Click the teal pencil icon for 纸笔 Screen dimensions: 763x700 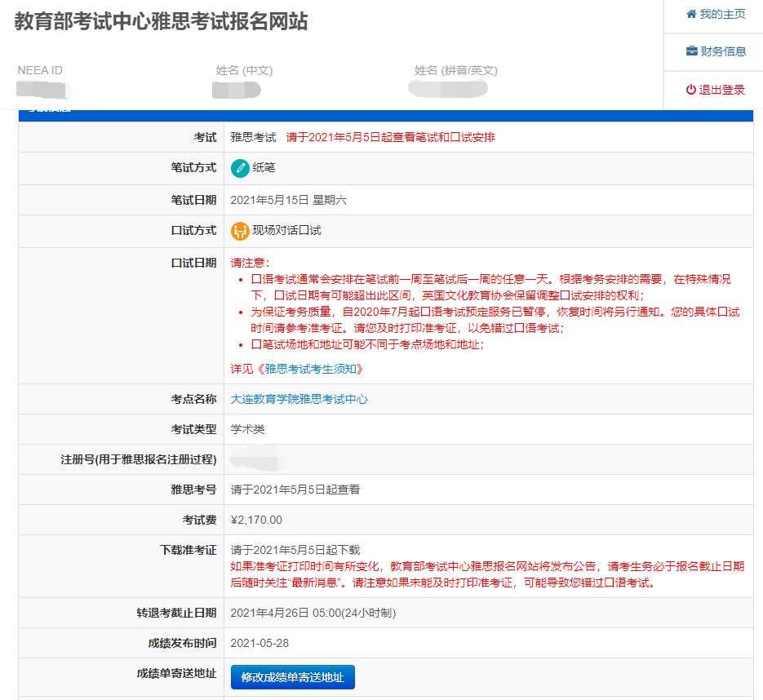click(240, 168)
